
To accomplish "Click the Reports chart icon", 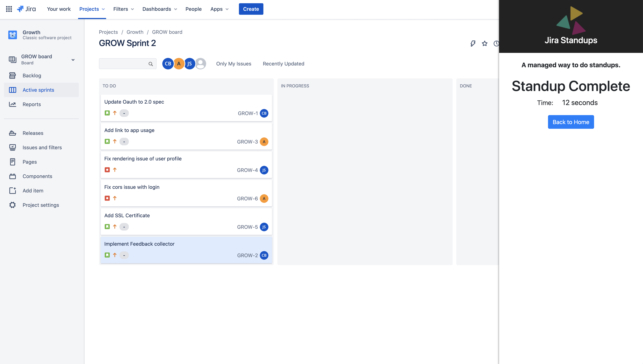I will click(x=13, y=104).
